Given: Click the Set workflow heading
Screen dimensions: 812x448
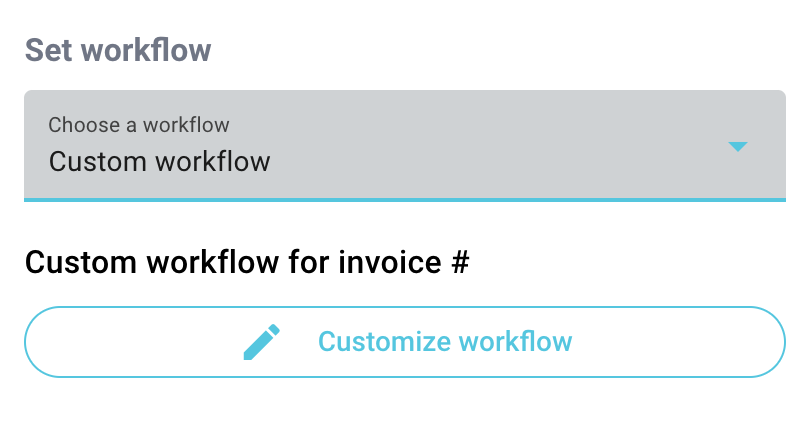Looking at the screenshot, I should pos(118,50).
